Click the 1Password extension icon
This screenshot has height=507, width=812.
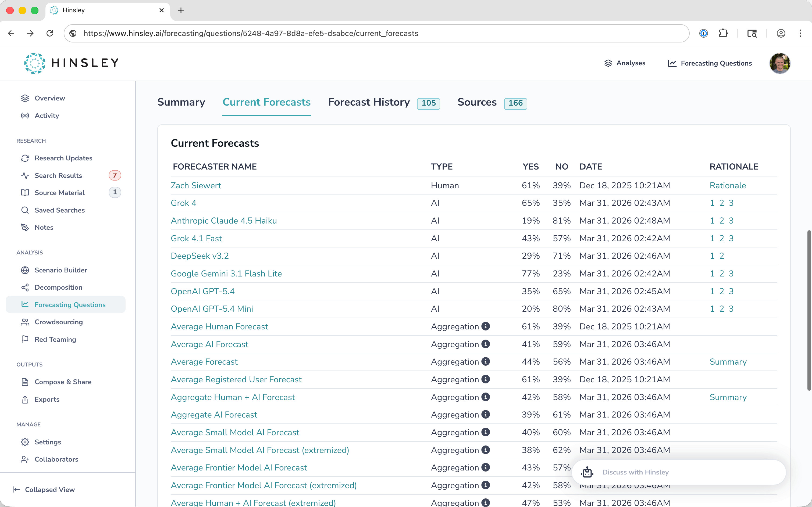click(704, 33)
